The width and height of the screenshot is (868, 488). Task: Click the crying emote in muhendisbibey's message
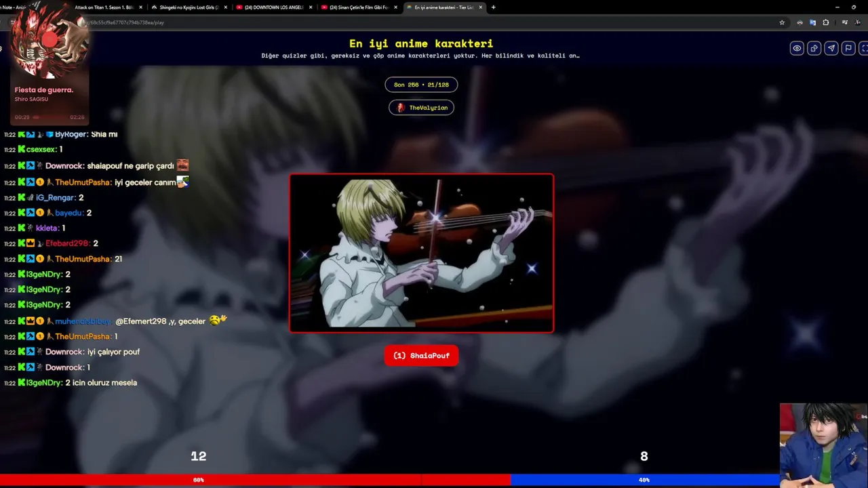coord(218,321)
